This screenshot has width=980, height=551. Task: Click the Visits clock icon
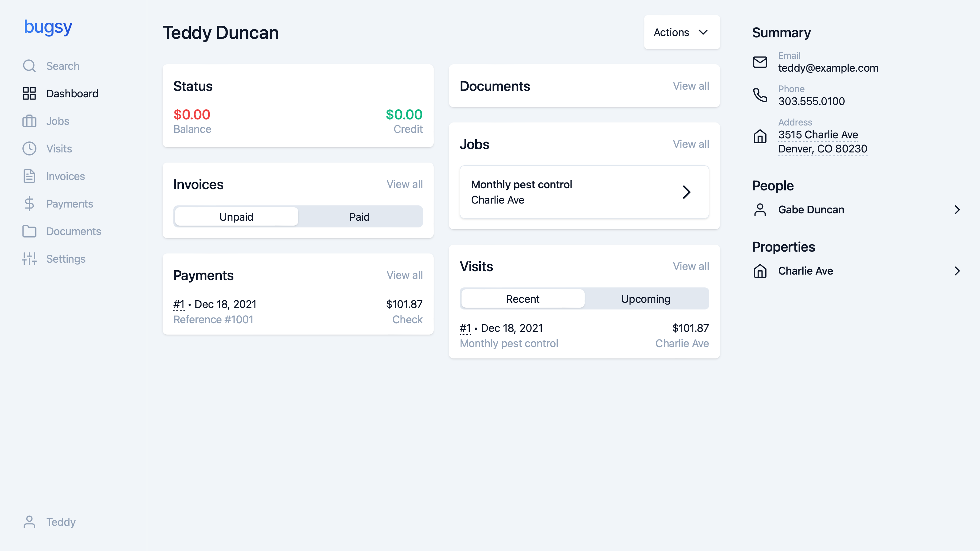[29, 149]
